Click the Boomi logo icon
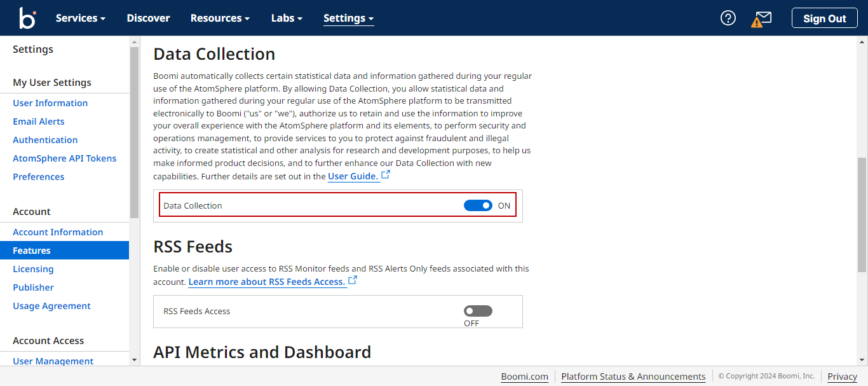 point(27,18)
